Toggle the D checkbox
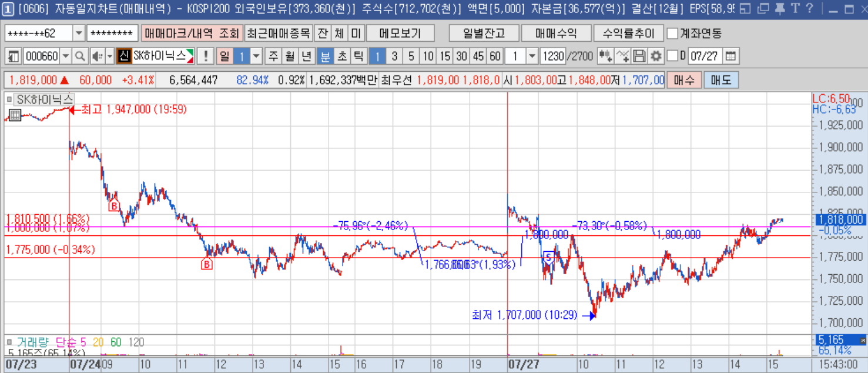Image resolution: width=868 pixels, height=373 pixels. pyautogui.click(x=672, y=56)
